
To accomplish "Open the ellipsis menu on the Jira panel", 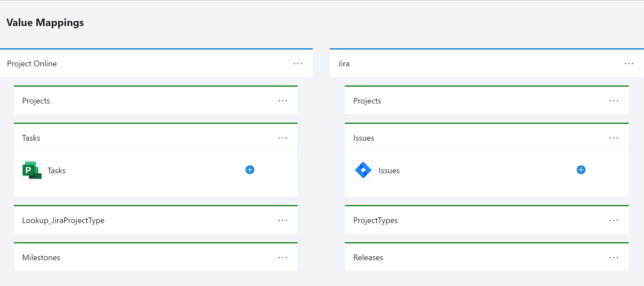I will pyautogui.click(x=629, y=63).
